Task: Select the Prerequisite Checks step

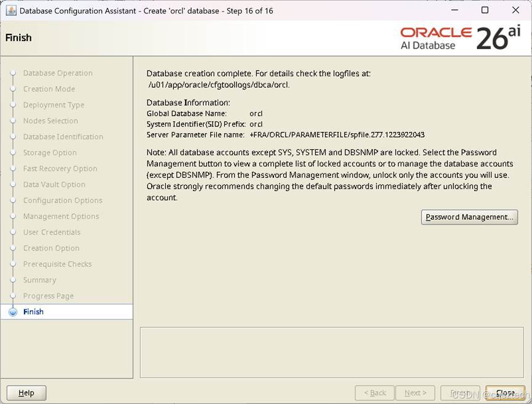Action: coord(57,264)
